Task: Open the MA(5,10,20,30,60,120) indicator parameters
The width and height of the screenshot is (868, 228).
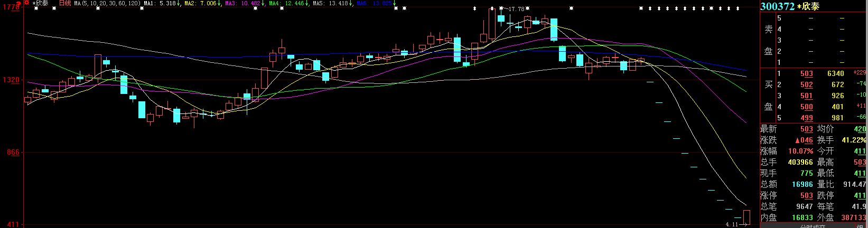Action: point(107,4)
